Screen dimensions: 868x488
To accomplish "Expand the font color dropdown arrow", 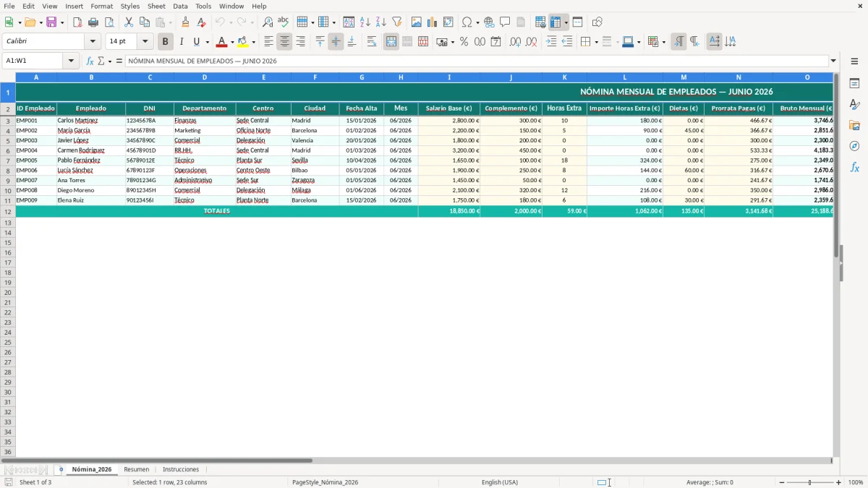I will (x=232, y=42).
